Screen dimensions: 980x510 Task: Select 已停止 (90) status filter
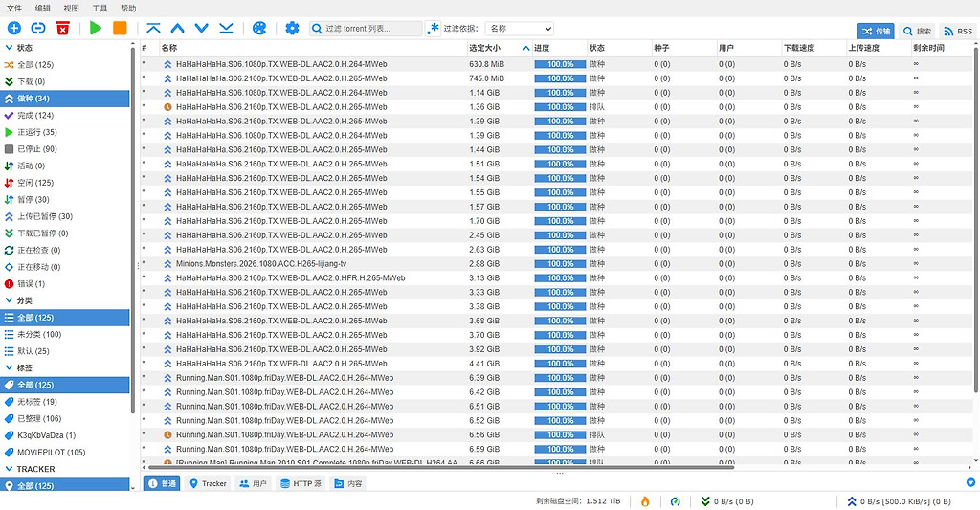pyautogui.click(x=65, y=148)
